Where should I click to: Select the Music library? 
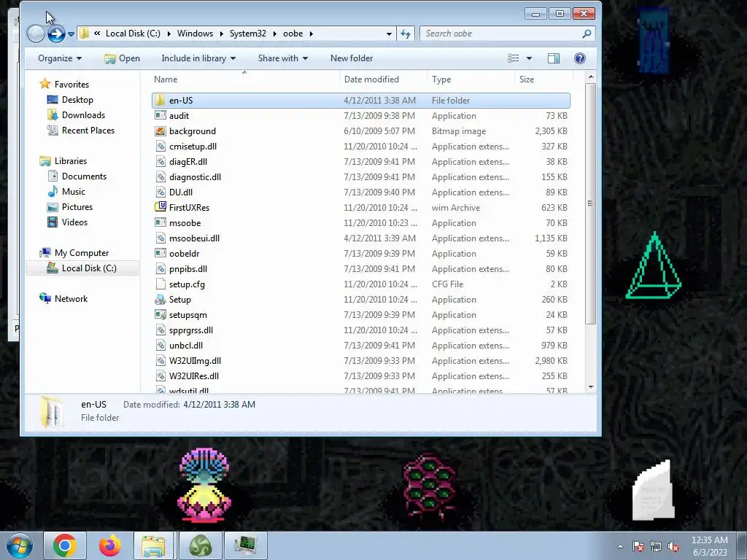74,192
